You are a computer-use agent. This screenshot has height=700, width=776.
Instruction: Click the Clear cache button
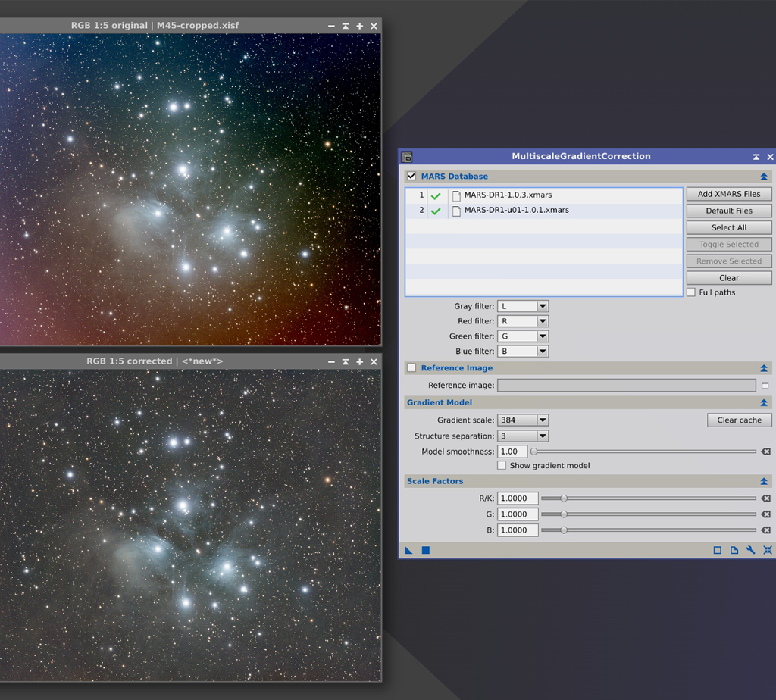(x=740, y=420)
